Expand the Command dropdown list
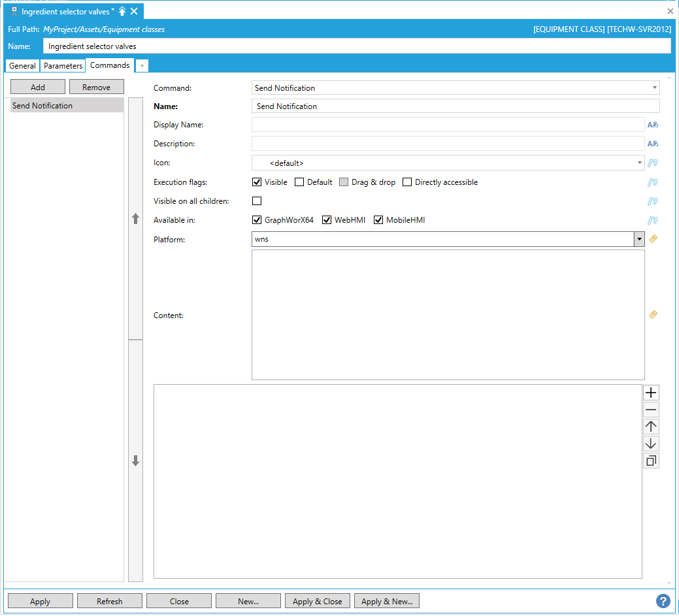The height and width of the screenshot is (616, 679). [x=654, y=88]
